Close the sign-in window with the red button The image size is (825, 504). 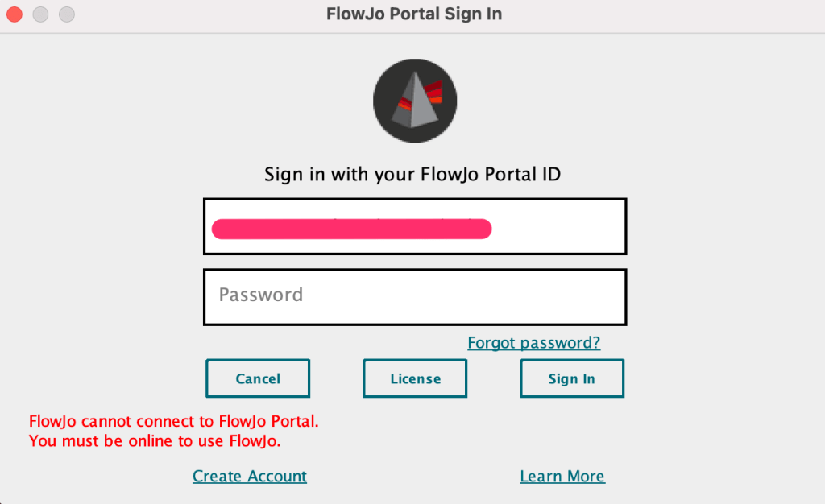[x=15, y=14]
